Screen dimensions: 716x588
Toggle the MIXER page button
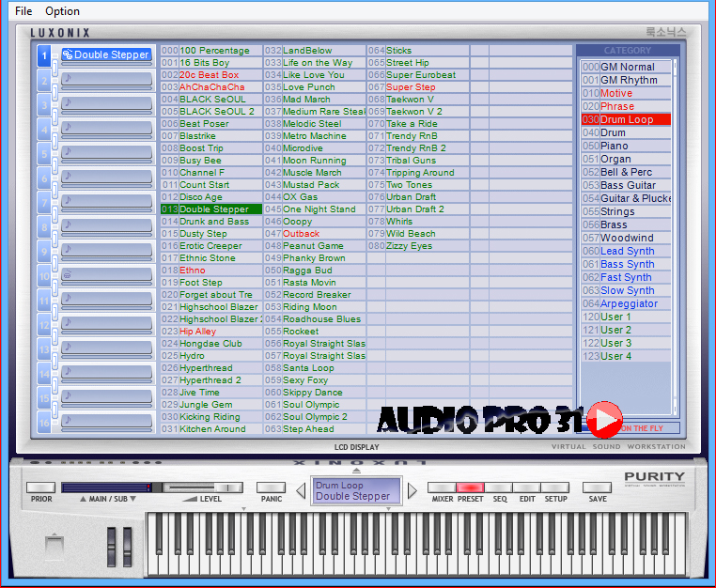(x=442, y=487)
